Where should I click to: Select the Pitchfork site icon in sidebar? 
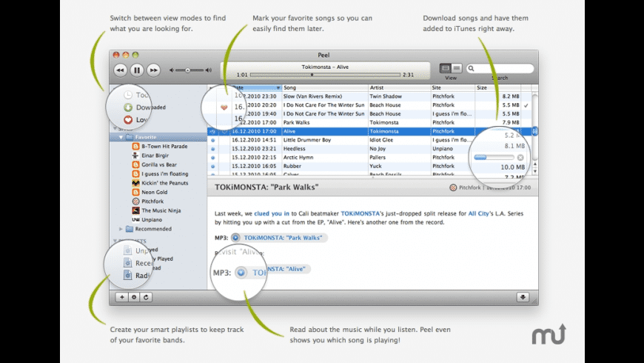tap(135, 201)
